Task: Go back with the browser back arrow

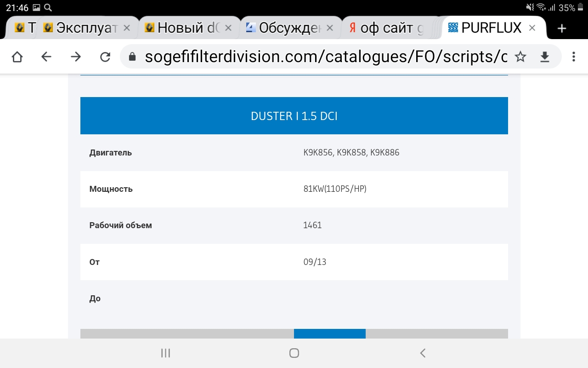Action: (x=46, y=57)
